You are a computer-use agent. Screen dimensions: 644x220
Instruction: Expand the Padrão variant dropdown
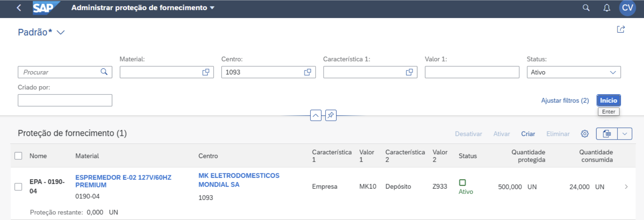pyautogui.click(x=61, y=33)
